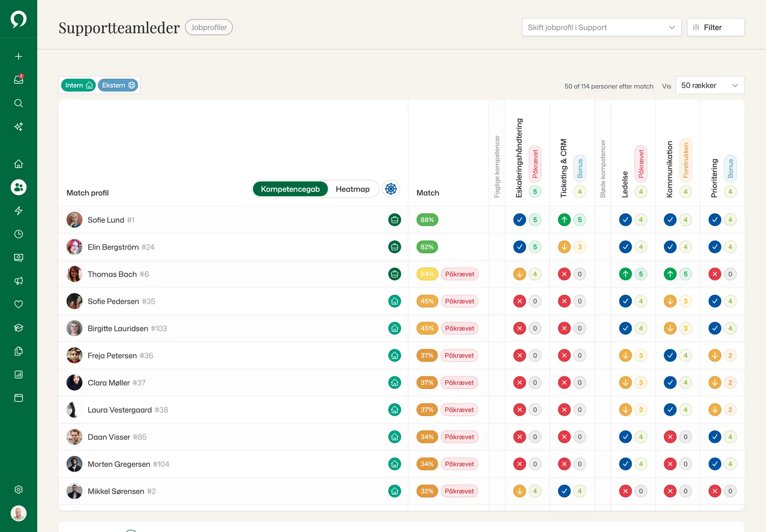Go to the home icon in the sidebar

click(19, 164)
